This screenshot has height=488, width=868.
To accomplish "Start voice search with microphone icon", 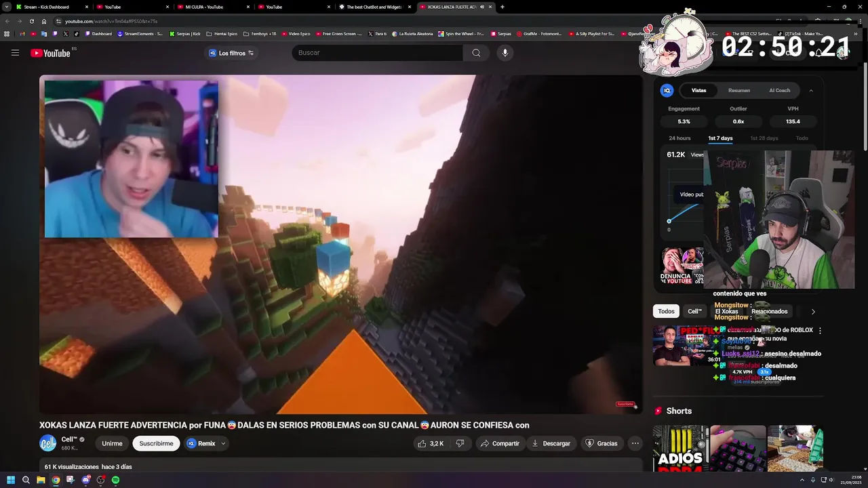I will coord(505,53).
